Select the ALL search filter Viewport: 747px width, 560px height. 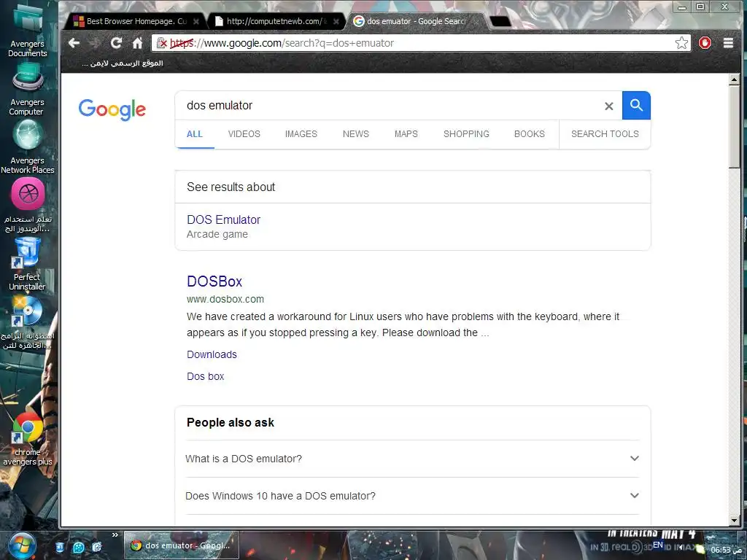click(x=194, y=134)
